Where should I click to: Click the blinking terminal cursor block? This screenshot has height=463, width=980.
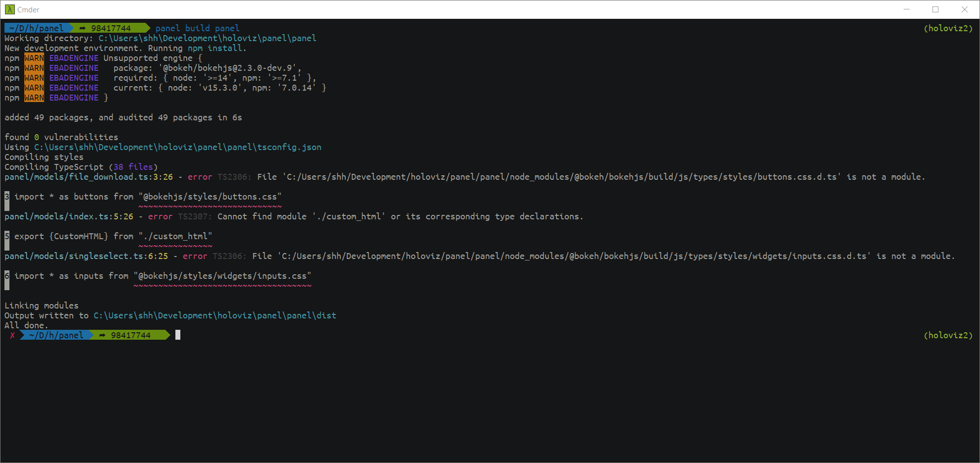pyautogui.click(x=177, y=335)
